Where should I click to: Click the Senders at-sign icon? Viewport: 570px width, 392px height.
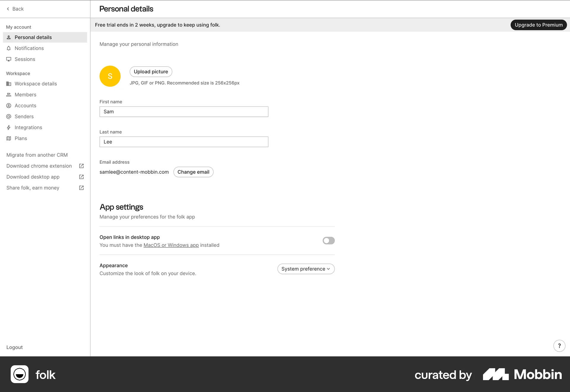click(9, 116)
